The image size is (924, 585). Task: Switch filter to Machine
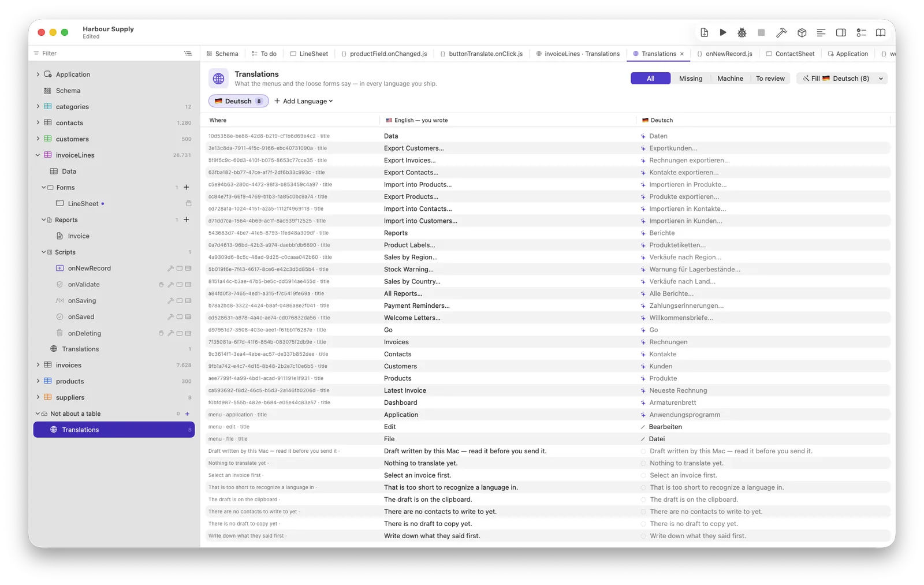coord(730,79)
